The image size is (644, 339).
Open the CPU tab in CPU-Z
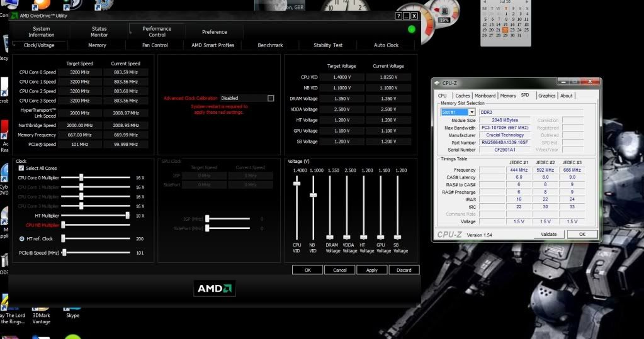(x=443, y=96)
